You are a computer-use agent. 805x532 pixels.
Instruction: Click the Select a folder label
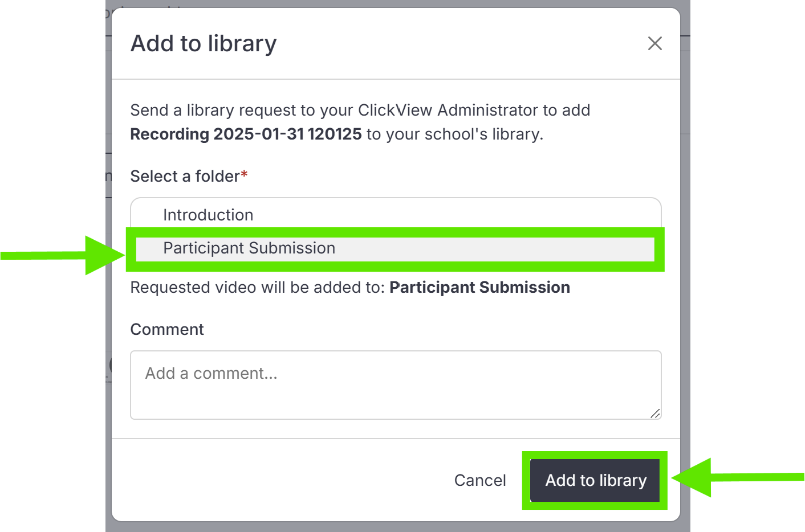pyautogui.click(x=185, y=177)
